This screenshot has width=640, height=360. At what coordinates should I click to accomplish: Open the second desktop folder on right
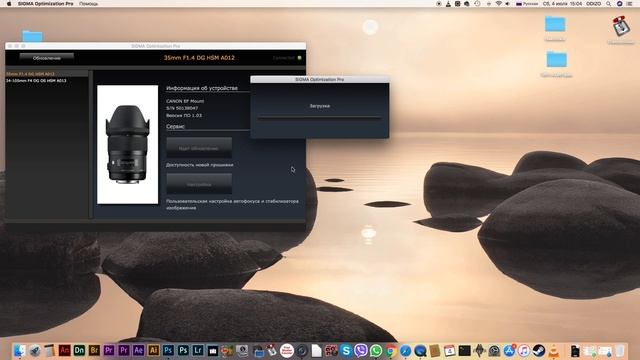pyautogui.click(x=557, y=60)
